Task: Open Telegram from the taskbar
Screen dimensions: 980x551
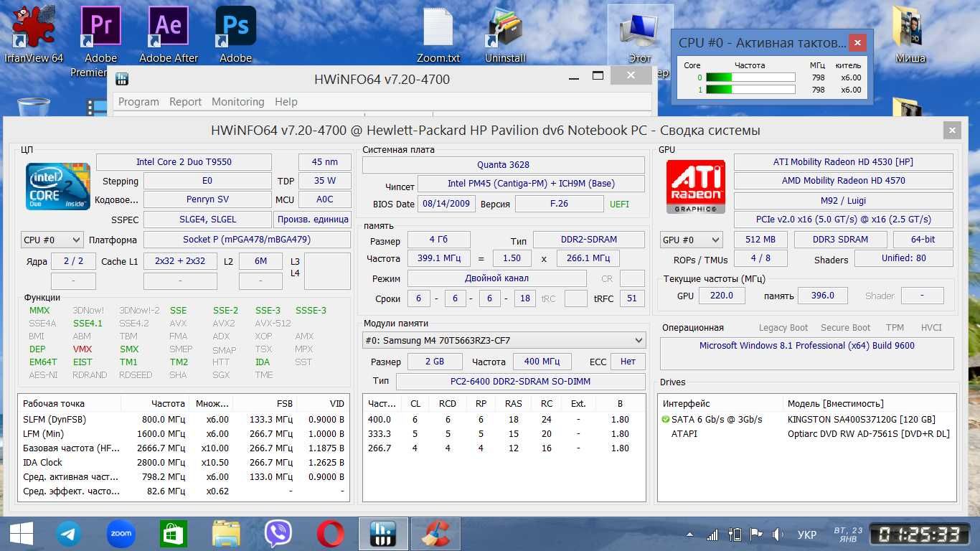Action: point(70,534)
